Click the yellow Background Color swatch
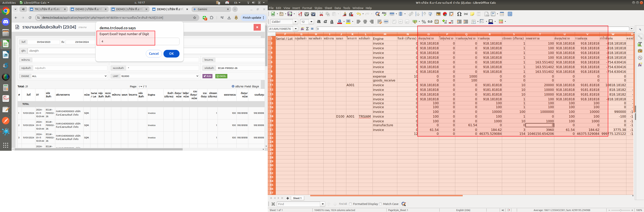The height and width of the screenshot is (212, 644). coord(348,22)
